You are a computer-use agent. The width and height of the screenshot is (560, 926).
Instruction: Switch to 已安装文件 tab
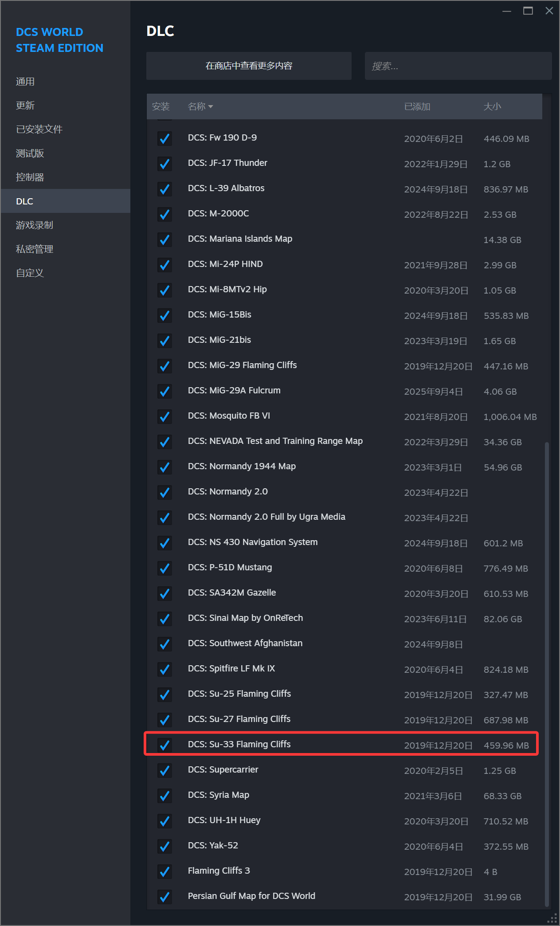coord(39,129)
